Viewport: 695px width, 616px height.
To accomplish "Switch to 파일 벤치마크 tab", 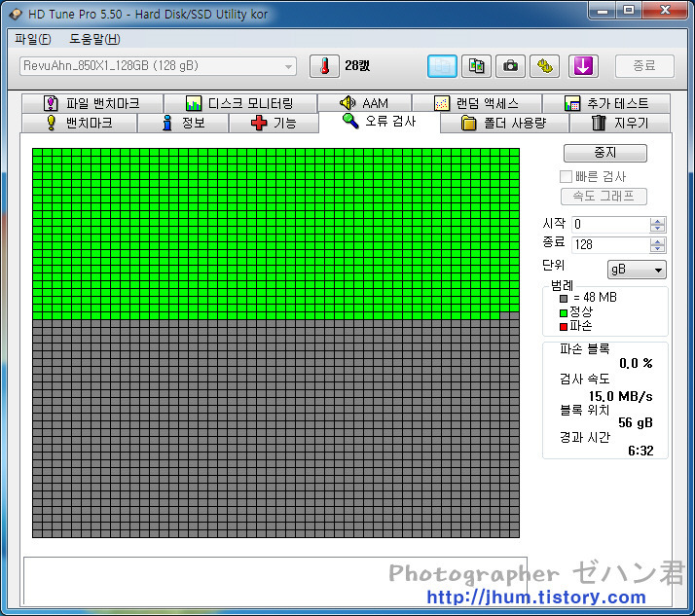I will (92, 103).
